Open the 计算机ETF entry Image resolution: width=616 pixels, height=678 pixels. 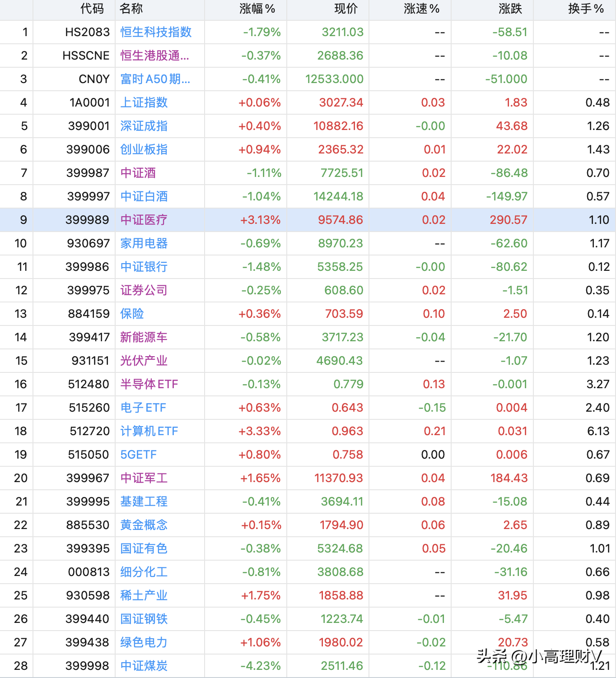[149, 431]
